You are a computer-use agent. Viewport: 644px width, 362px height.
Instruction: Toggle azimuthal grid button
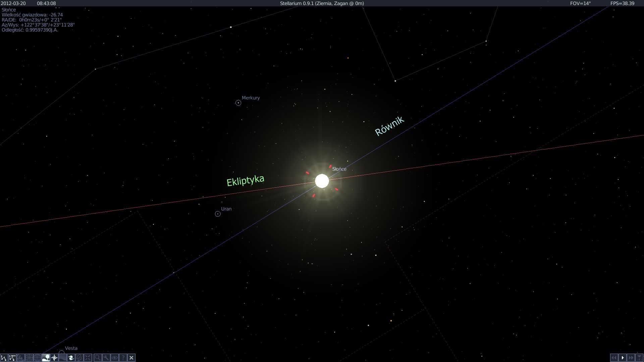[37, 358]
